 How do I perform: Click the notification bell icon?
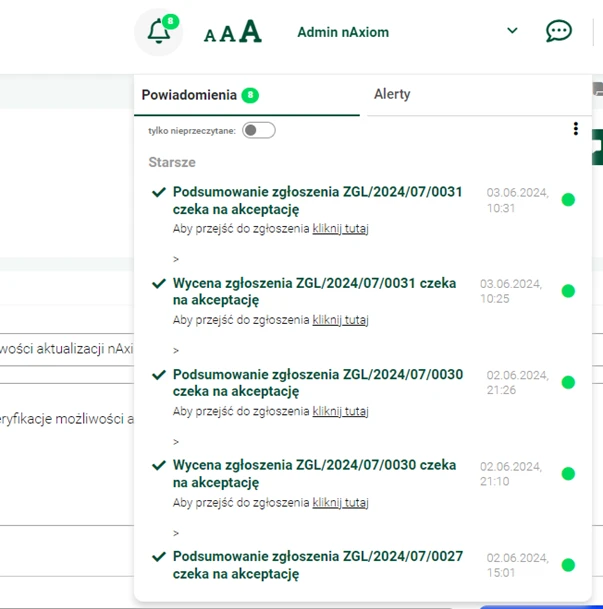coord(158,32)
